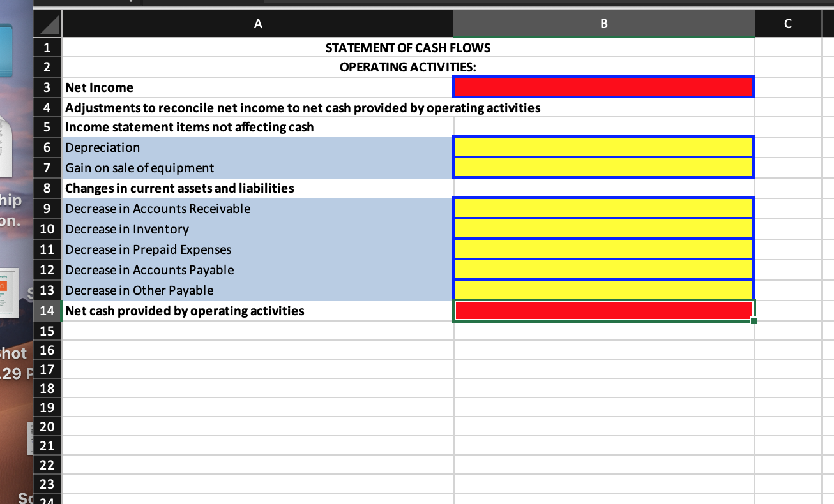Select column header C
This screenshot has height=504, width=834.
(787, 24)
